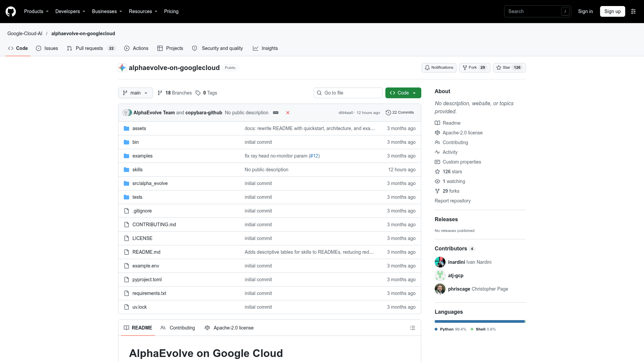Screen dimensions: 644x362
Task: Click the alphaevolve repository avatar icon
Action: [x=122, y=68]
